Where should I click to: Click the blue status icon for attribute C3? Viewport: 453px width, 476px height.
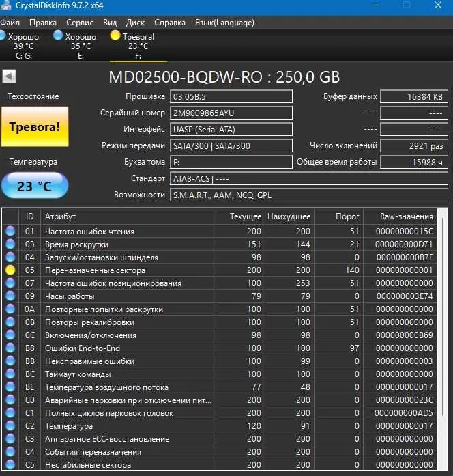click(x=10, y=438)
